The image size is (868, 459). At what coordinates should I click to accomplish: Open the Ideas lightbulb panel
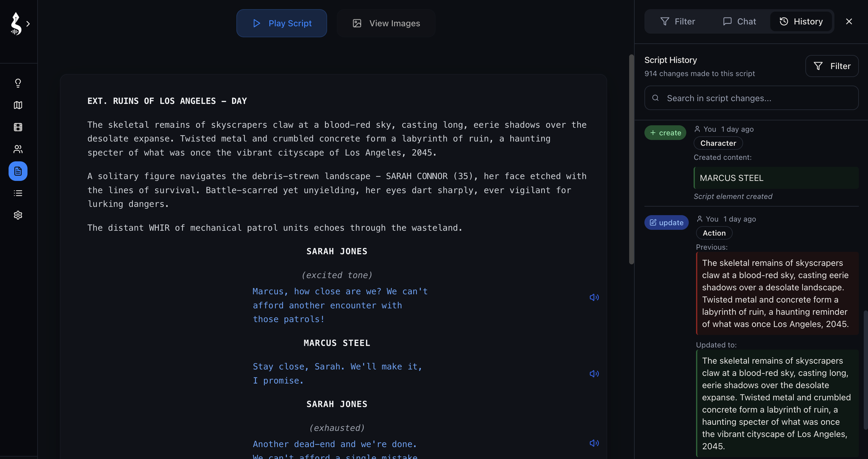[x=17, y=83]
